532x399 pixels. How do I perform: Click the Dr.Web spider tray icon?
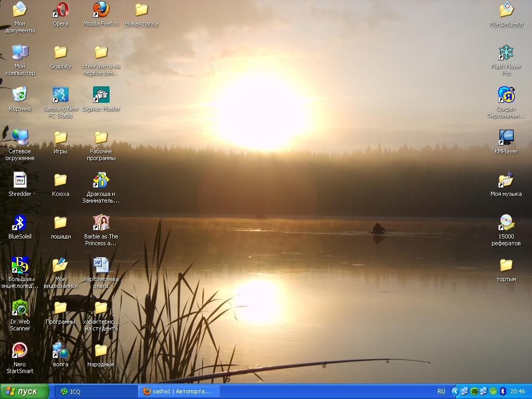click(474, 391)
